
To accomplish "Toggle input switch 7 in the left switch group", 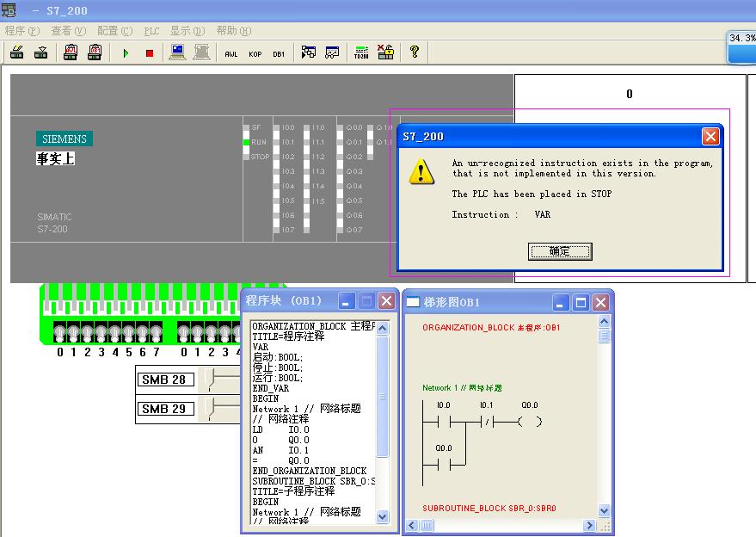I will point(156,333).
